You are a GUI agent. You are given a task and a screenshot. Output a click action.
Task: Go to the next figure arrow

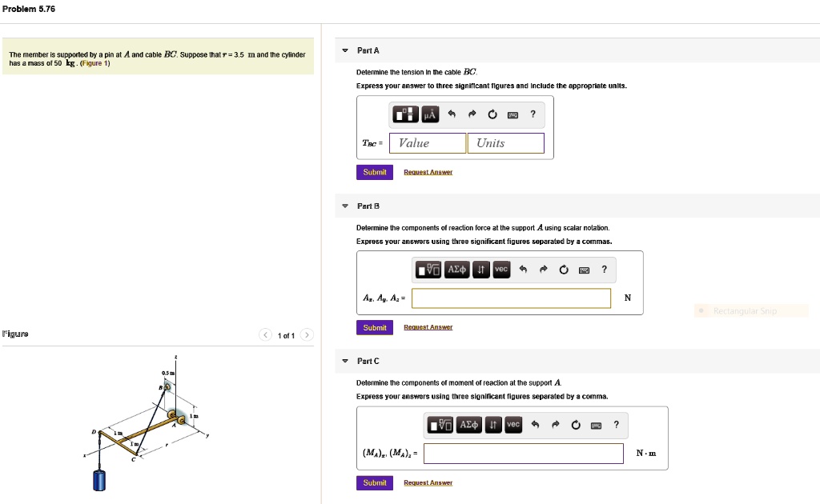pyautogui.click(x=307, y=334)
